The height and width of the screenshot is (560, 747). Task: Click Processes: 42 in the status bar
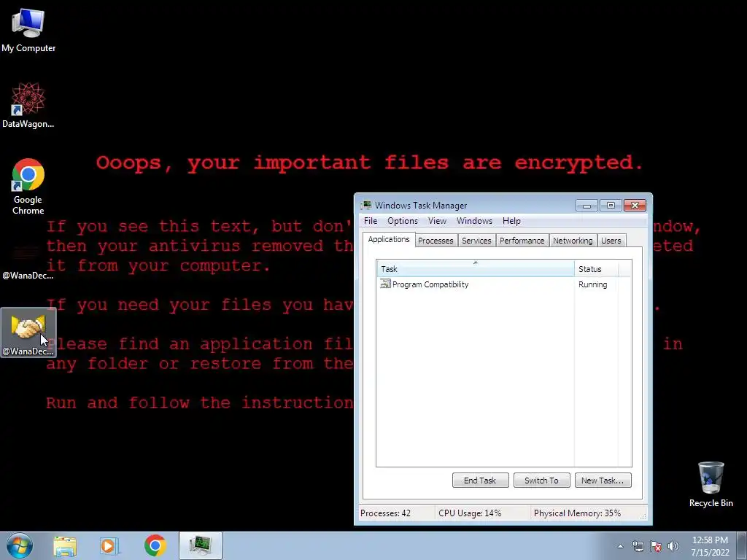pyautogui.click(x=385, y=513)
